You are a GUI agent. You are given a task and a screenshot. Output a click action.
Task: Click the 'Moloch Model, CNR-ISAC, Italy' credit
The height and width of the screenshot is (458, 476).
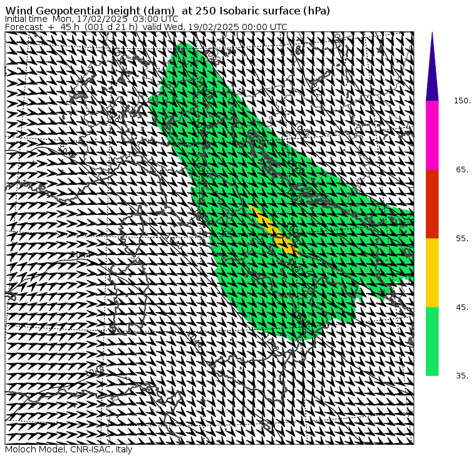pyautogui.click(x=69, y=450)
